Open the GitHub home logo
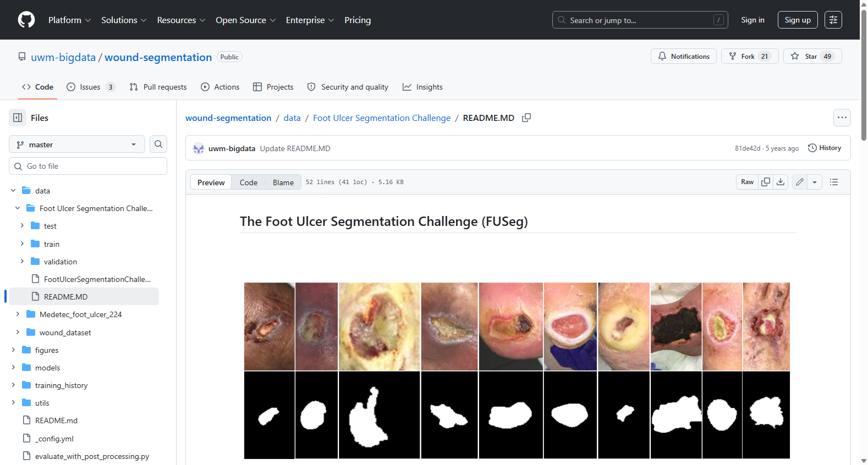Image resolution: width=868 pixels, height=465 pixels. 26,20
